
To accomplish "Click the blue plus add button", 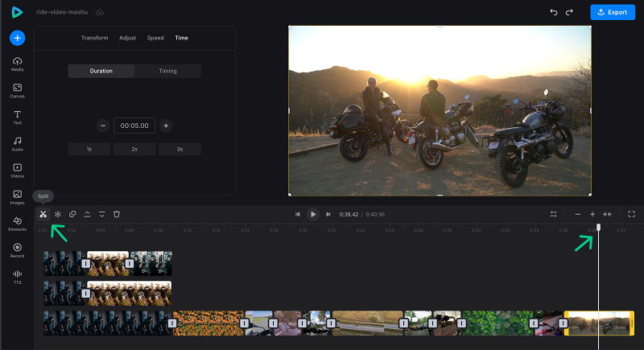I will pyautogui.click(x=17, y=38).
